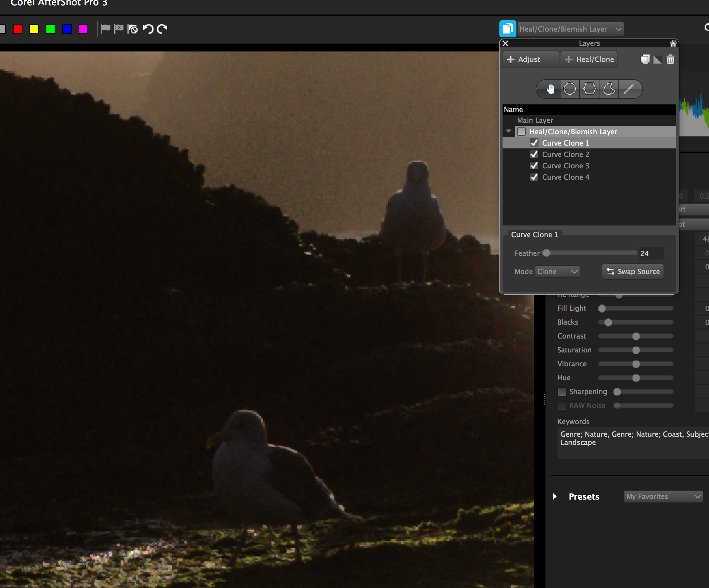Image resolution: width=709 pixels, height=588 pixels.
Task: Open the Mode Clone dropdown
Action: point(557,272)
